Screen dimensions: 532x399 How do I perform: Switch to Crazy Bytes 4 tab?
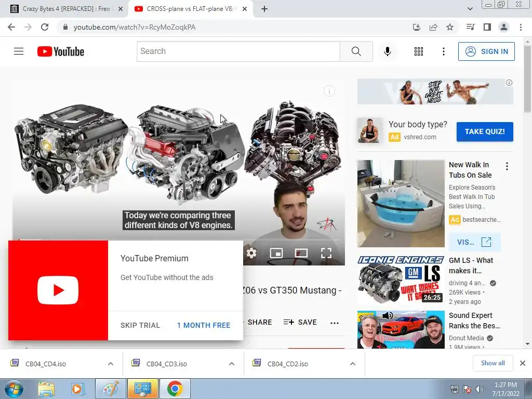[64, 9]
